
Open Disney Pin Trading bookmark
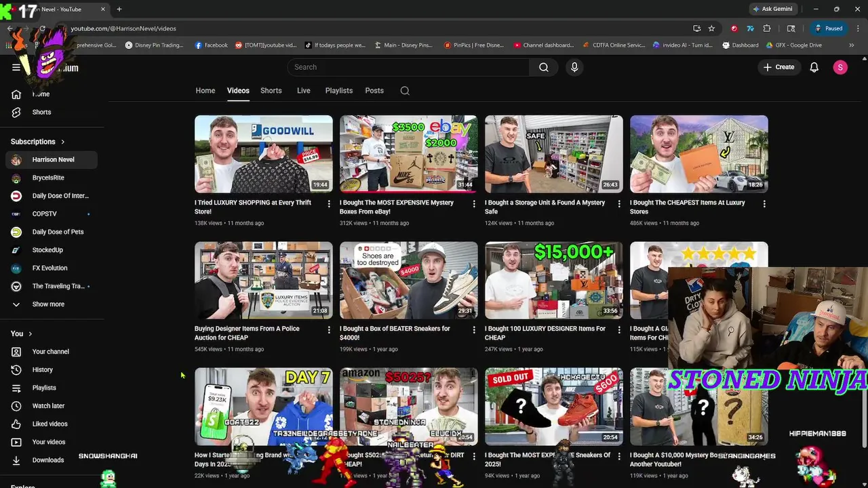click(154, 45)
